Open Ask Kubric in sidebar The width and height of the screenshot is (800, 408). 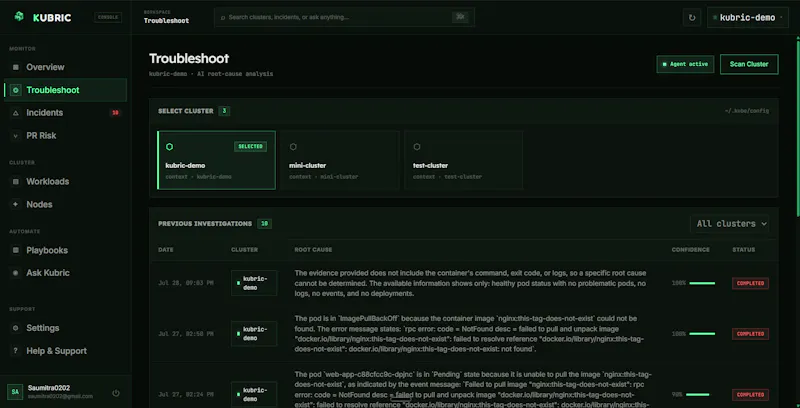pos(65,273)
